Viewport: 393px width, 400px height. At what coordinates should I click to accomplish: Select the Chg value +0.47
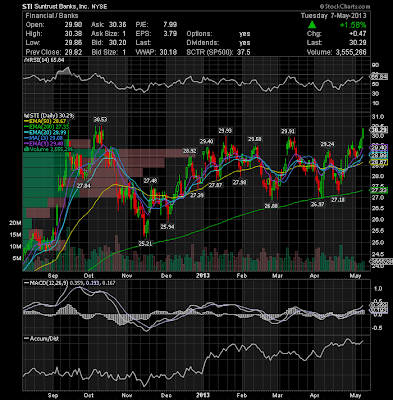point(358,34)
